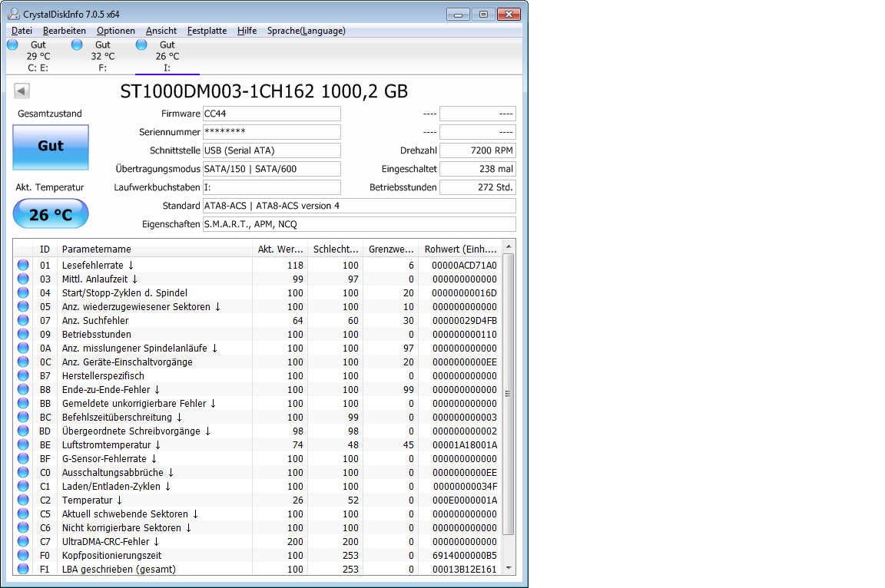Click the status orb for LBA geschrieben row
Viewport: 885px width, 588px height.
pyautogui.click(x=23, y=569)
